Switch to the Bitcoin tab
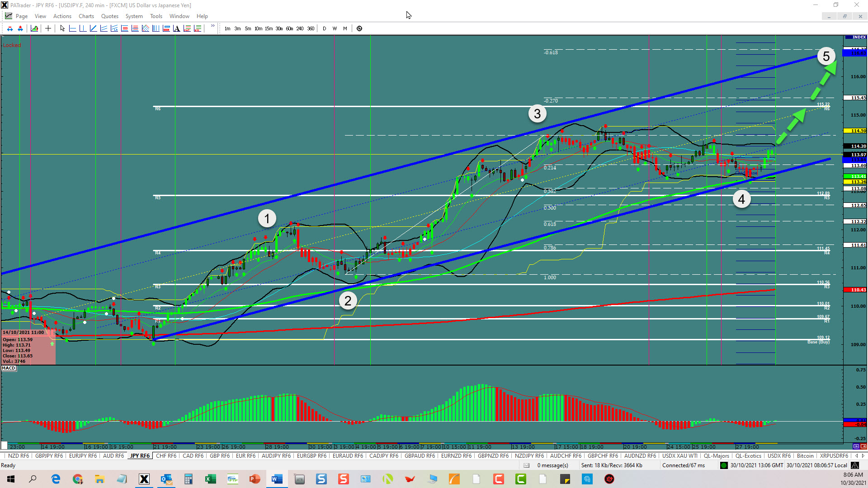This screenshot has height=488, width=868. [805, 456]
